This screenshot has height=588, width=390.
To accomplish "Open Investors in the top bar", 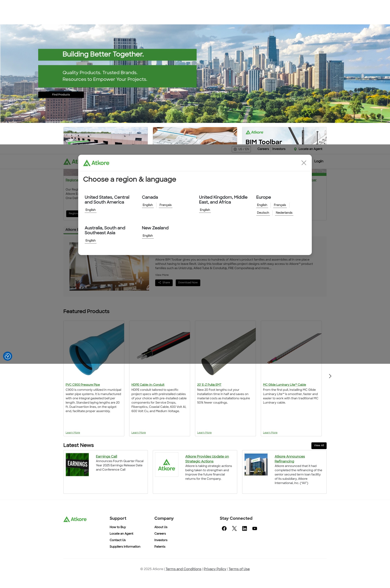I will click(279, 149).
